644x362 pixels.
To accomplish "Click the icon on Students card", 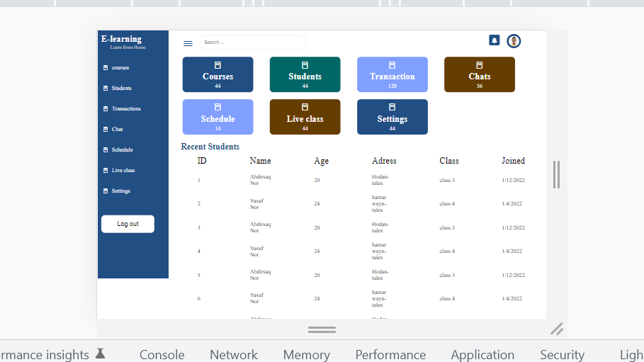I will (x=305, y=65).
